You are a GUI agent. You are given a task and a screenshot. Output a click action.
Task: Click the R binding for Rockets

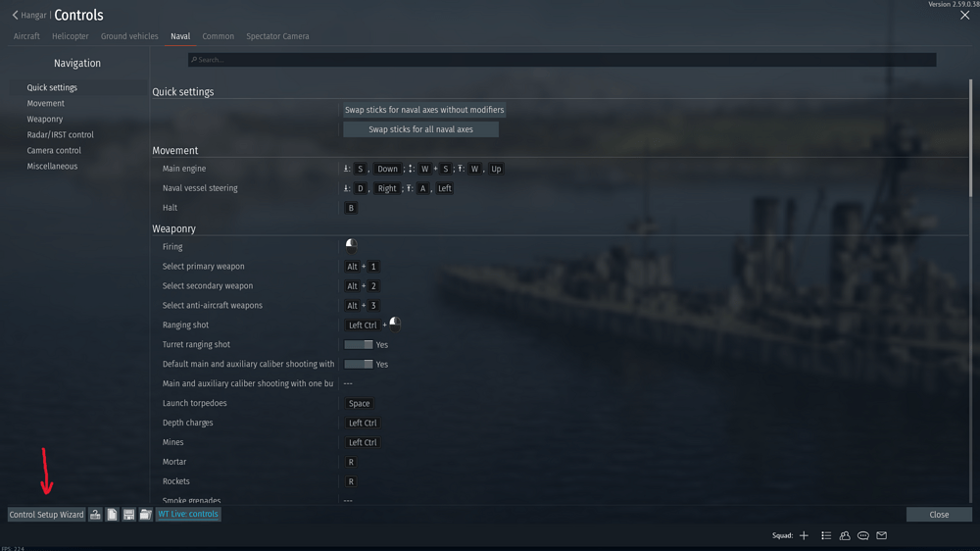pos(351,481)
